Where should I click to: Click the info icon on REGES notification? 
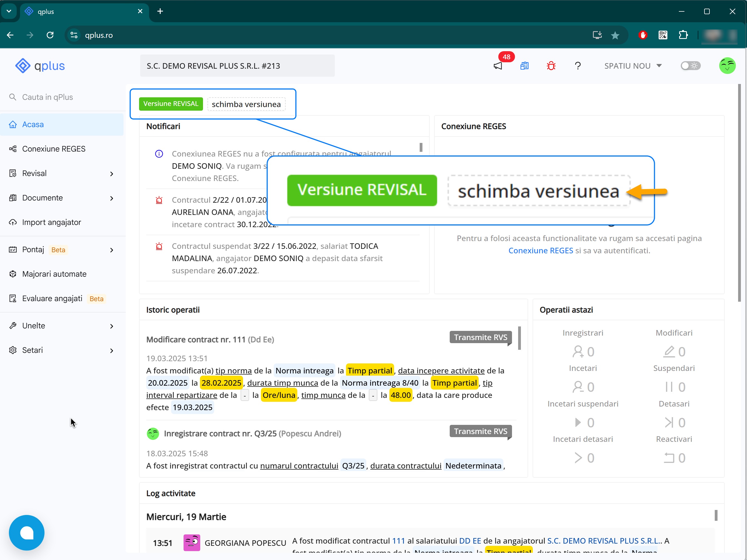(159, 154)
